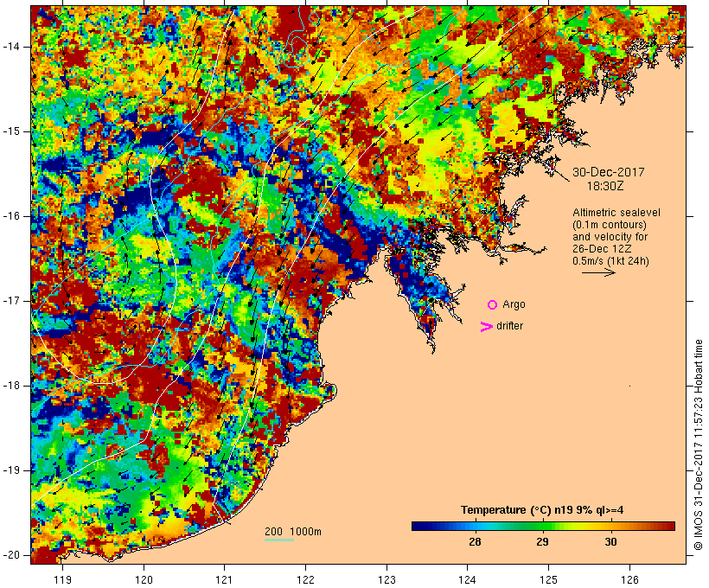Click the magenta drifter arrow legend marker

[487, 327]
